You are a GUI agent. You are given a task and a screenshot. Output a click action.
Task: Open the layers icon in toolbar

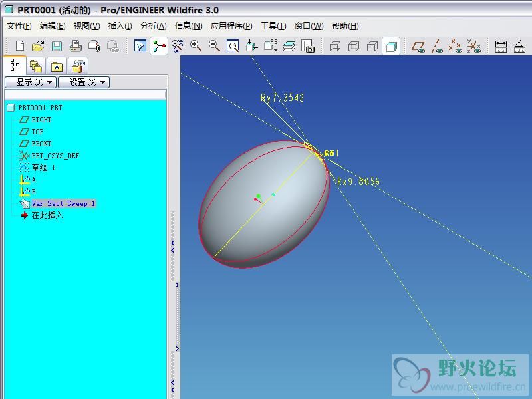pyautogui.click(x=289, y=45)
